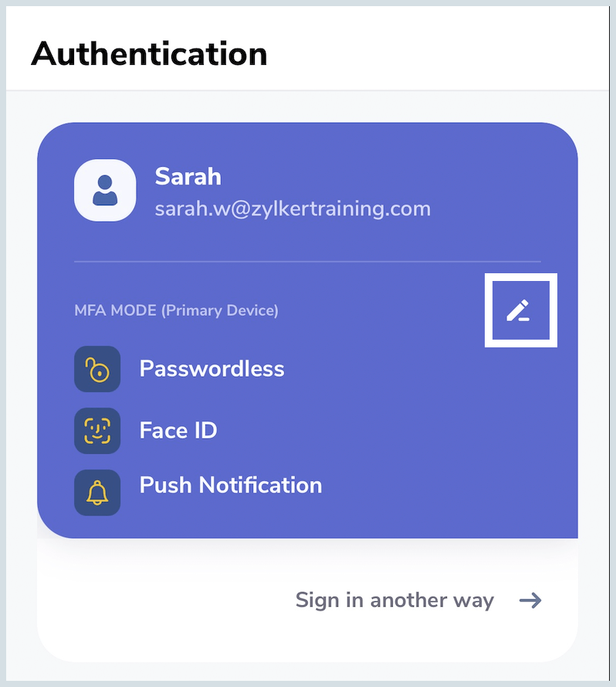The height and width of the screenshot is (687, 616).
Task: Click Sarah's profile avatar icon
Action: 105,190
